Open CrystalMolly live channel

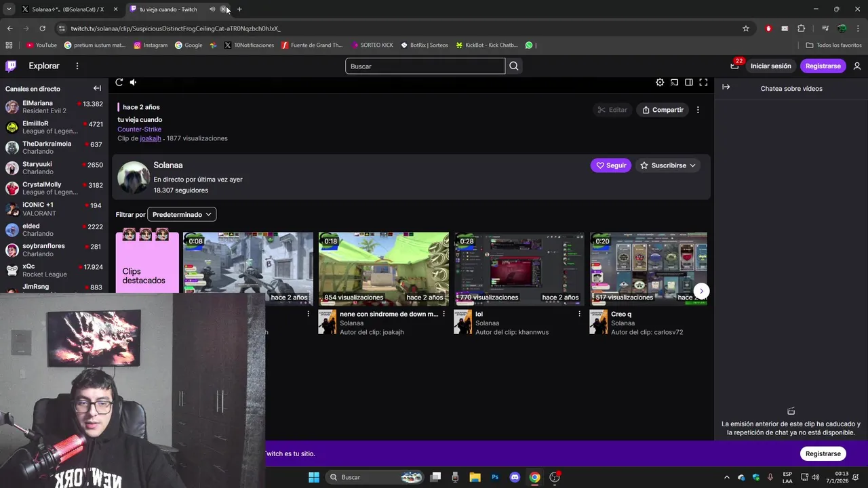tap(54, 188)
